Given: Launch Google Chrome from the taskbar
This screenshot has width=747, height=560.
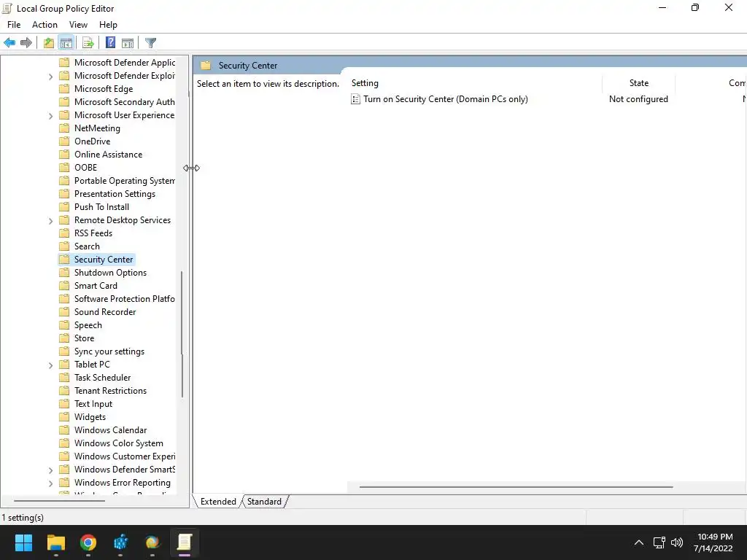Looking at the screenshot, I should [88, 542].
